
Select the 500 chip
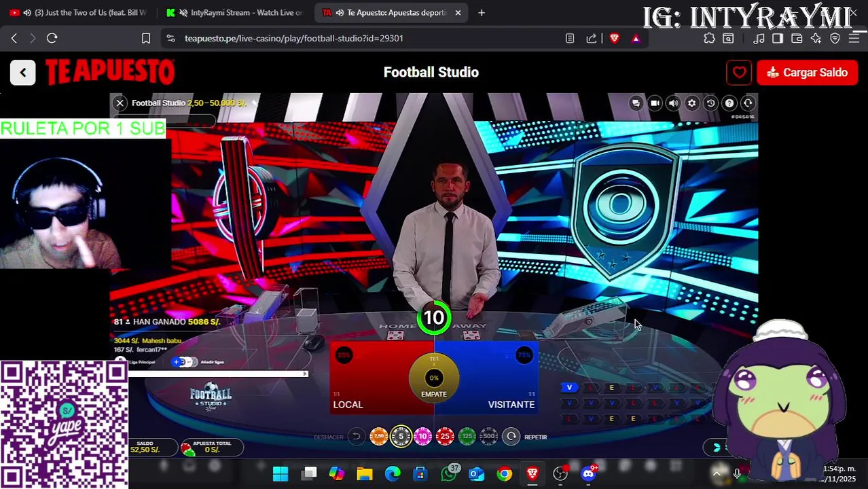[x=489, y=437]
